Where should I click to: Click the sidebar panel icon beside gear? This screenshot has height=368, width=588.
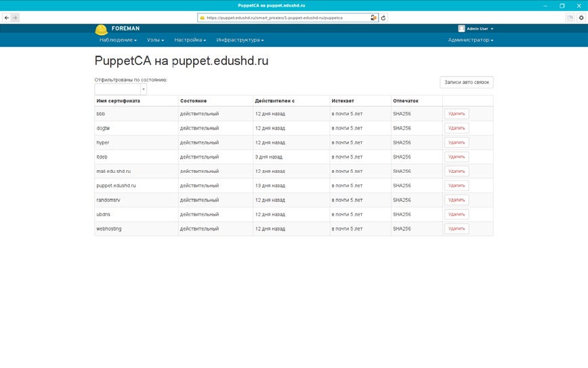pyautogui.click(x=570, y=18)
